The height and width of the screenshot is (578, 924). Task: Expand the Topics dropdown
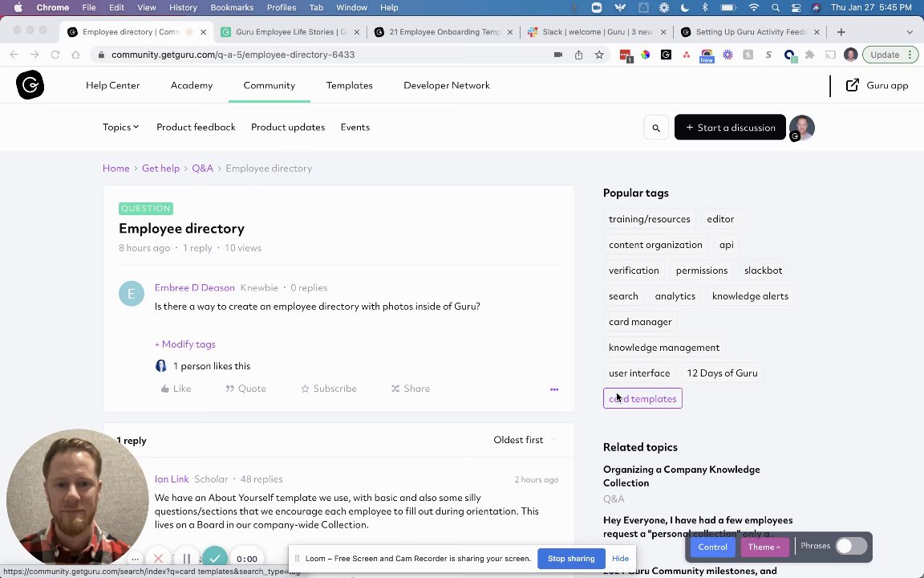121,127
